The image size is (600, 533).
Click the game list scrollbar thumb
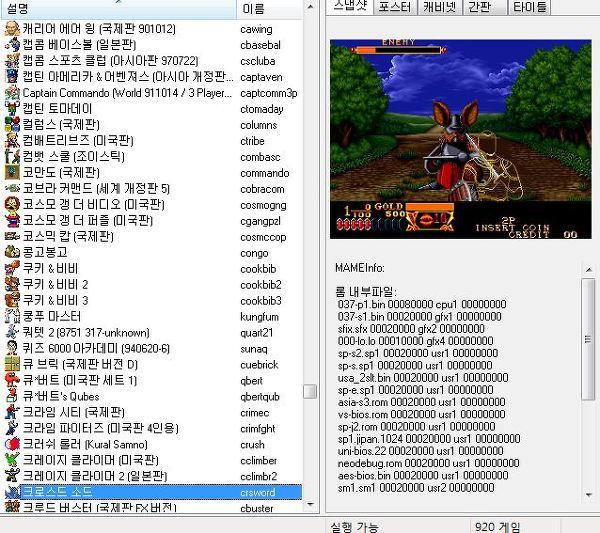pos(310,391)
